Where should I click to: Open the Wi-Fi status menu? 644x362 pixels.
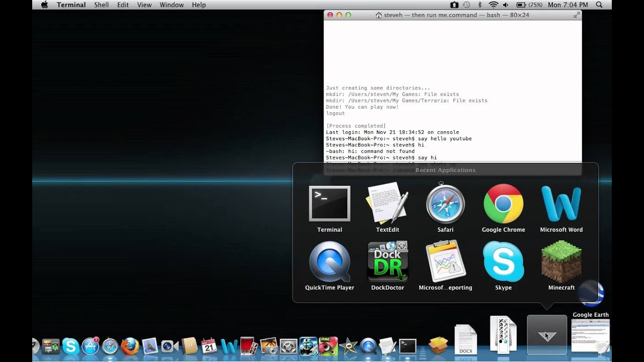494,5
